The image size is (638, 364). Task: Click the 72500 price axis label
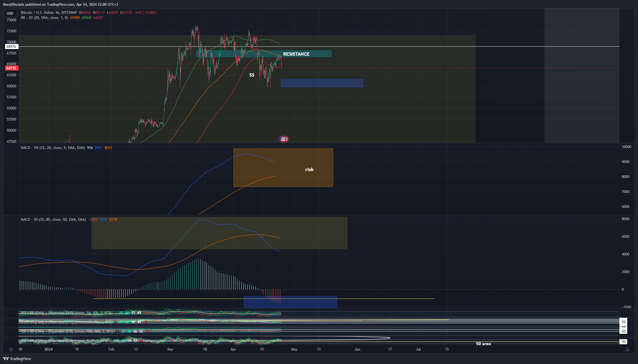(11, 31)
